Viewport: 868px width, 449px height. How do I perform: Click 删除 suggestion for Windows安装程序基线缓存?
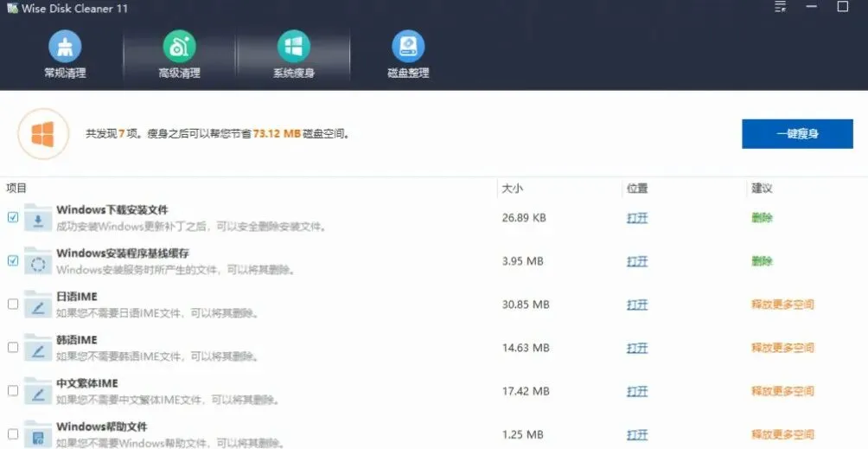pos(762,260)
